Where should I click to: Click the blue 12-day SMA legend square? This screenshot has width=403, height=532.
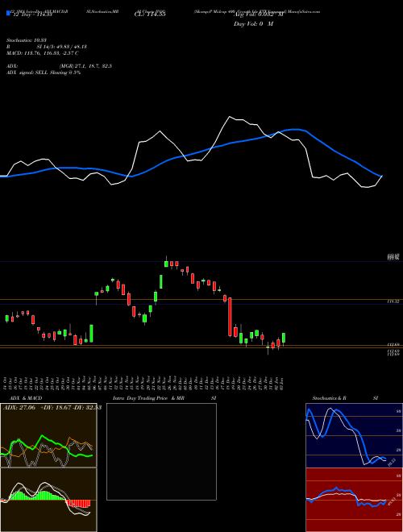pos(9,13)
